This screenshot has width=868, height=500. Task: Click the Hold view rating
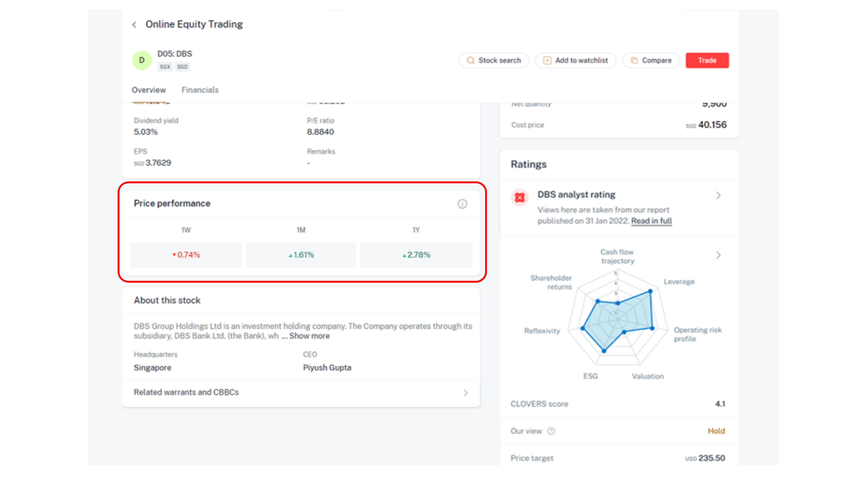[x=716, y=431]
